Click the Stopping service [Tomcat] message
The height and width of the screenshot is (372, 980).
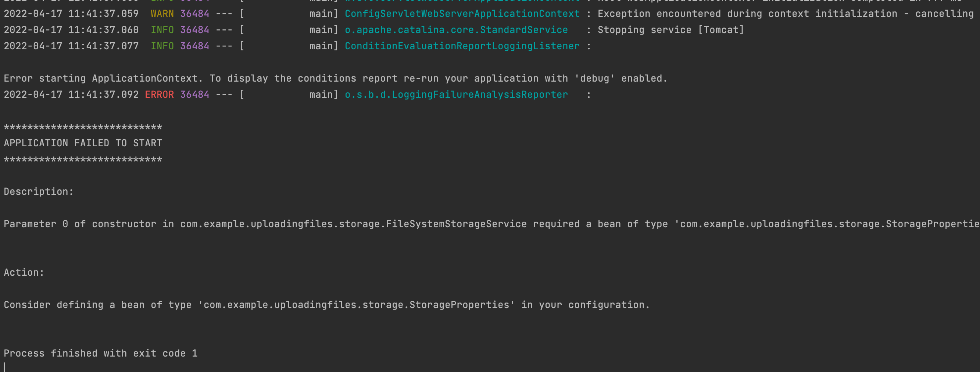671,30
